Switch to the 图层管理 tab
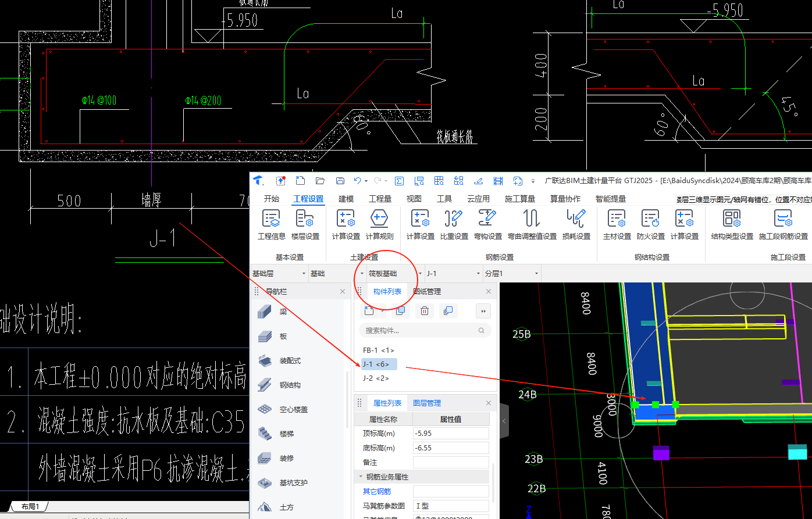The height and width of the screenshot is (519, 812). tap(427, 403)
